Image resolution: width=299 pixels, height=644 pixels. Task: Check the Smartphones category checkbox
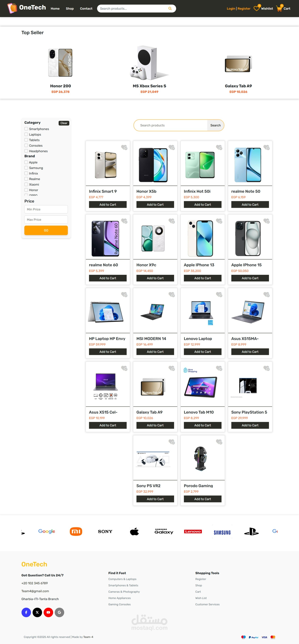[x=26, y=129]
